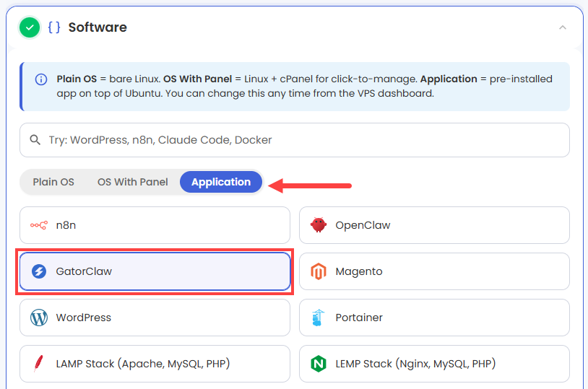Image resolution: width=588 pixels, height=389 pixels.
Task: Click the search magnifier icon
Action: tap(35, 140)
